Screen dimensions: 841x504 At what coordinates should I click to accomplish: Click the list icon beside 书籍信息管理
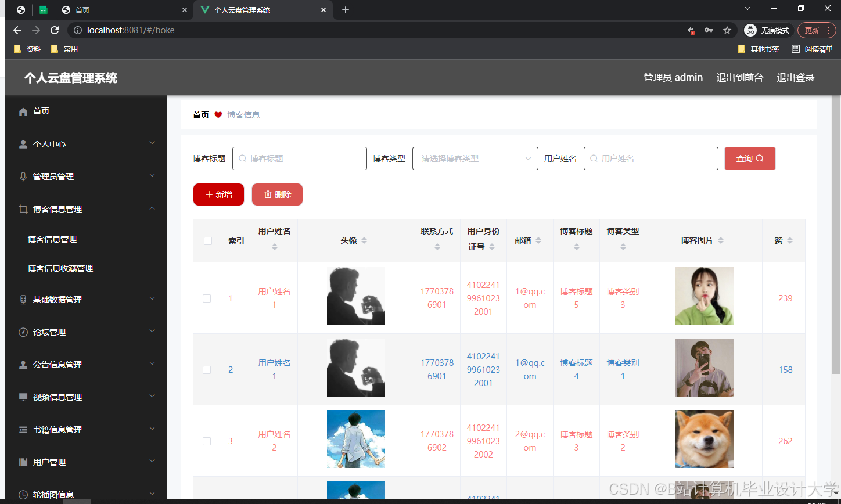point(23,430)
